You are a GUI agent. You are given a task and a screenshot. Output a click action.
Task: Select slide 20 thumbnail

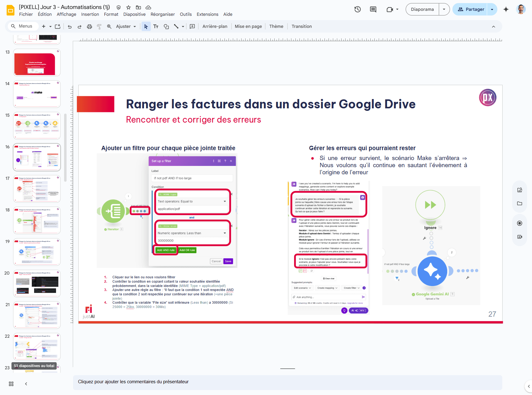(37, 283)
